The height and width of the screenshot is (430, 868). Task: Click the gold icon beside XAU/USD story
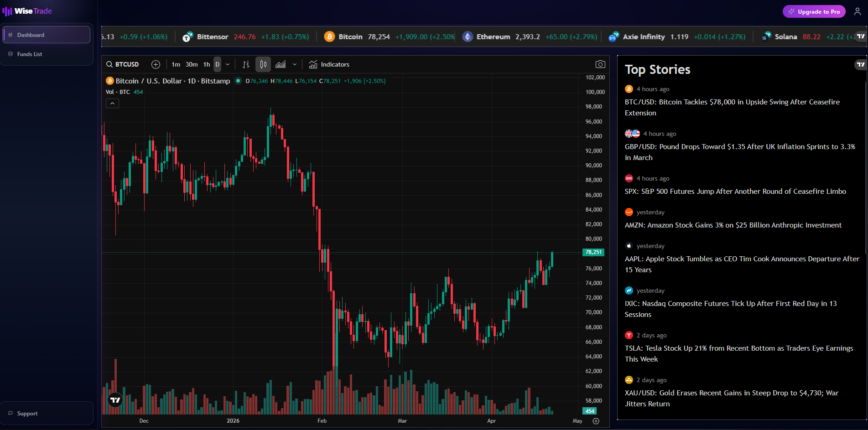pyautogui.click(x=629, y=380)
